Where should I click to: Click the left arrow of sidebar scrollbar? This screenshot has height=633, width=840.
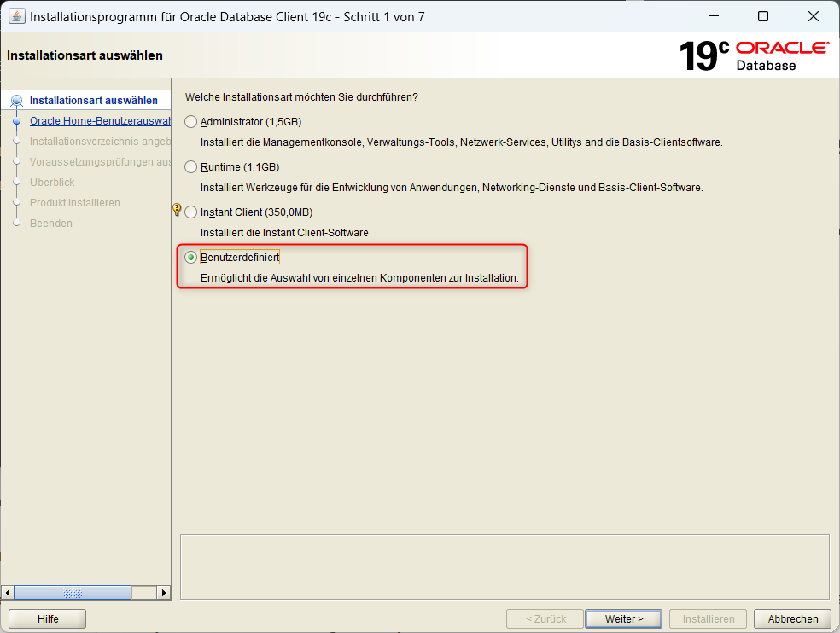coord(9,593)
